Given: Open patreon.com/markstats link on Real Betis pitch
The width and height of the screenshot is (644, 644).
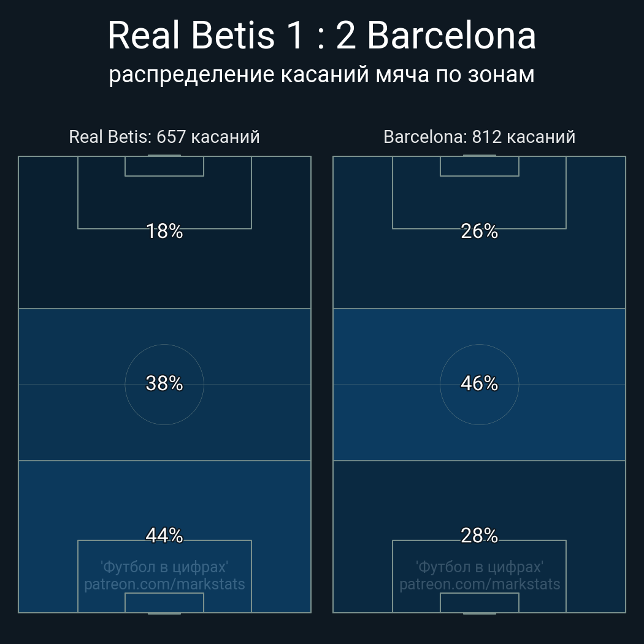Looking at the screenshot, I should 164,585.
